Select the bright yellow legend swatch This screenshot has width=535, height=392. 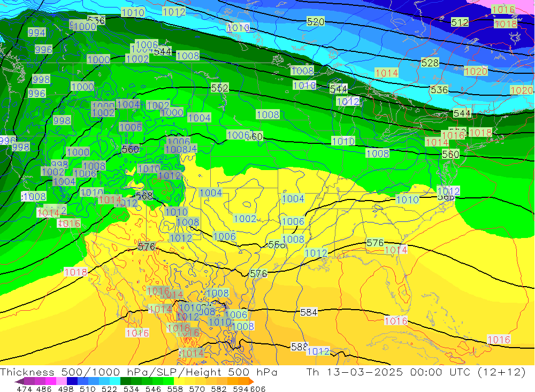(179, 381)
